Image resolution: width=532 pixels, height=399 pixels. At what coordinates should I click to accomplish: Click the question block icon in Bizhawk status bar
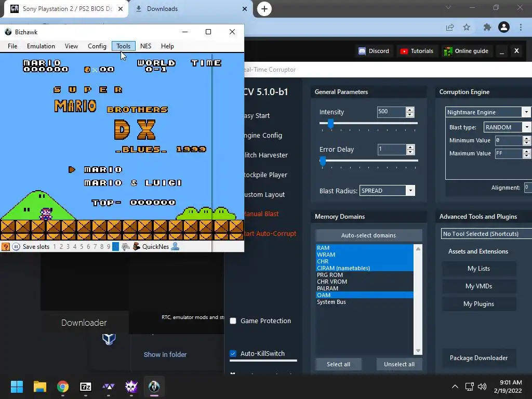[x=5, y=247]
